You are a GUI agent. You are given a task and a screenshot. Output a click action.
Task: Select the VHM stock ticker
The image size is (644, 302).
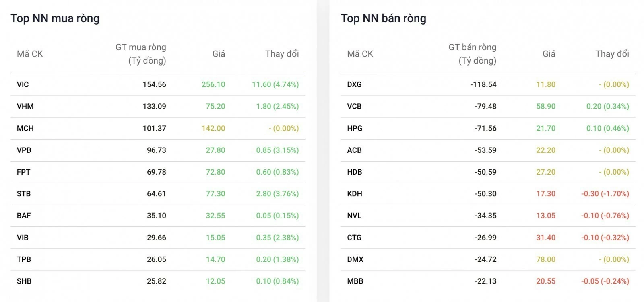pyautogui.click(x=25, y=106)
